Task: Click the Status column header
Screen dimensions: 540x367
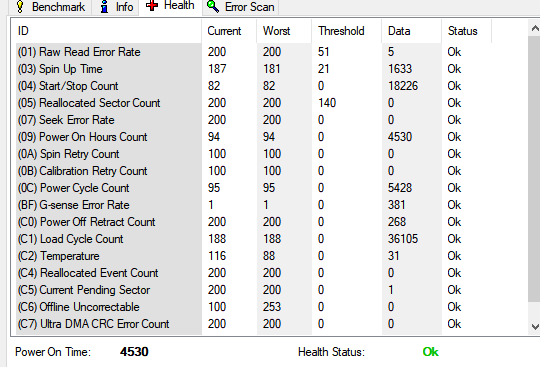Action: (x=467, y=31)
